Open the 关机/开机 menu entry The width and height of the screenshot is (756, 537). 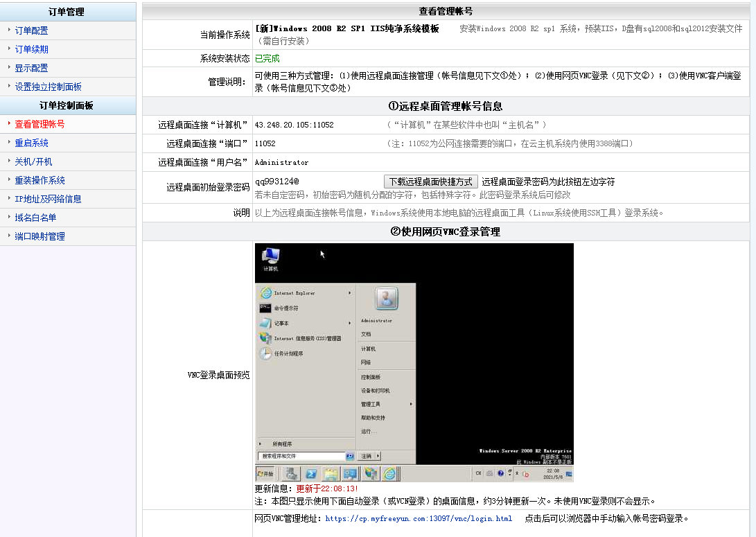[x=33, y=161]
